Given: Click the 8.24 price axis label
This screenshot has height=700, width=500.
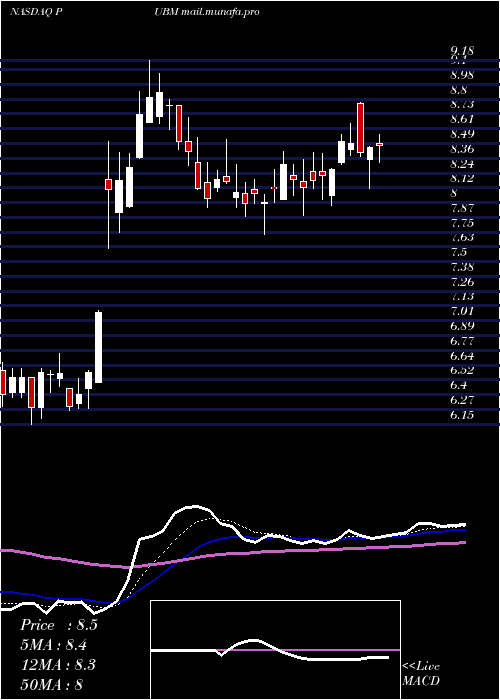Looking at the screenshot, I should [x=462, y=164].
